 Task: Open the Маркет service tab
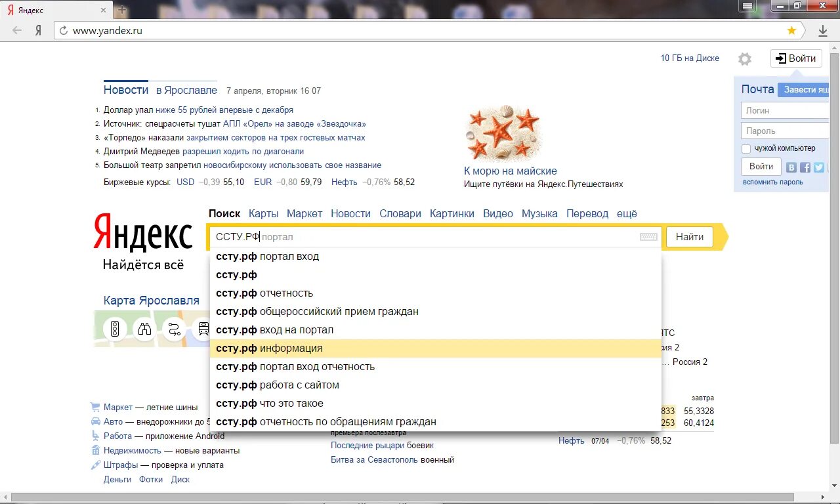click(304, 214)
